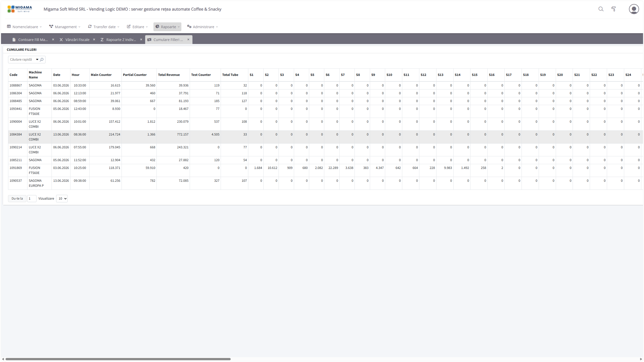Close the Rapoarte Z Indiv... tab
The image size is (644, 362).
(x=141, y=39)
